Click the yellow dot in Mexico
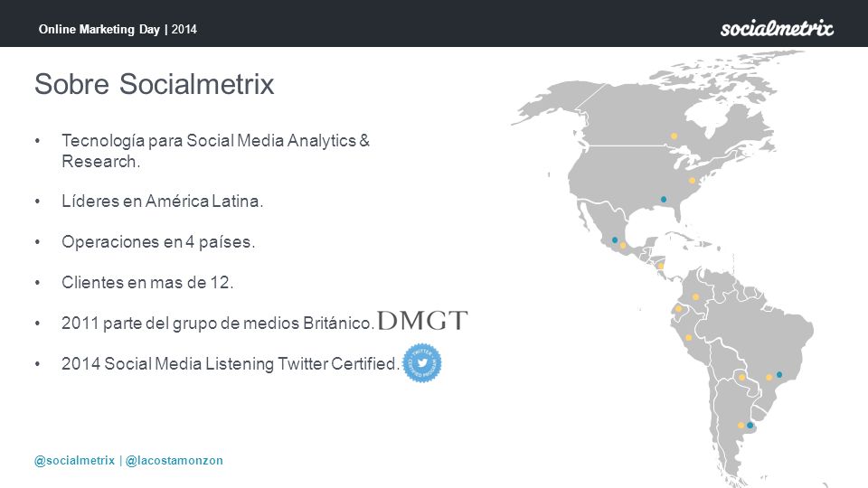This screenshot has height=488, width=868. click(623, 245)
